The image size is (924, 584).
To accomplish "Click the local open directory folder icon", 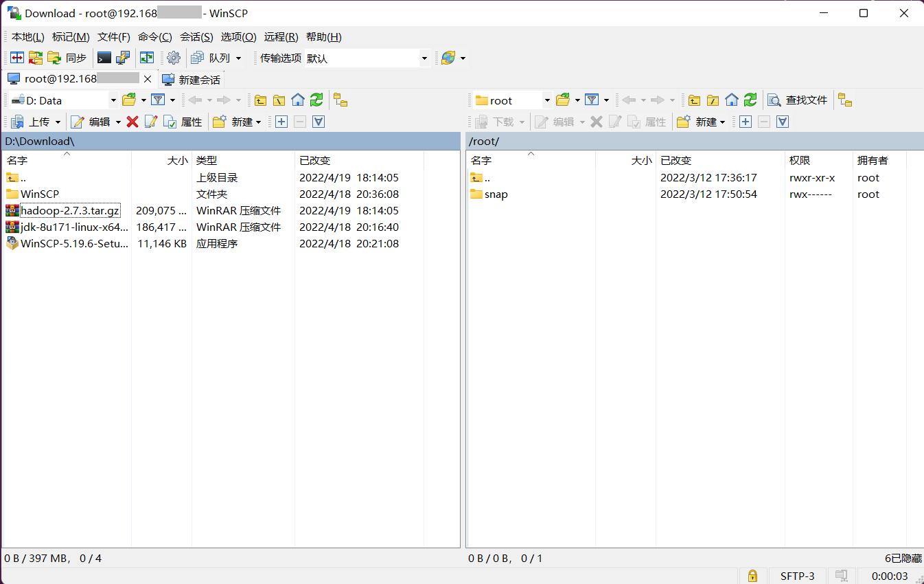I will pyautogui.click(x=129, y=100).
